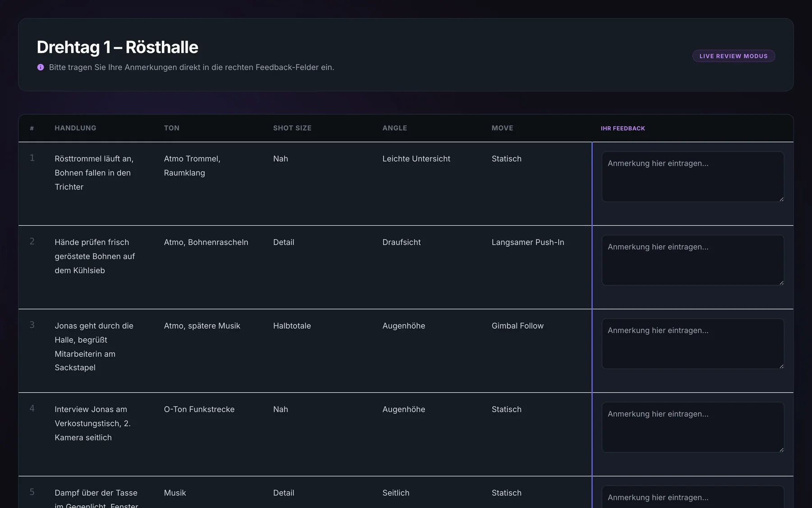The width and height of the screenshot is (812, 508).
Task: Click the Augenhöhe angle in row 3
Action: pos(404,326)
